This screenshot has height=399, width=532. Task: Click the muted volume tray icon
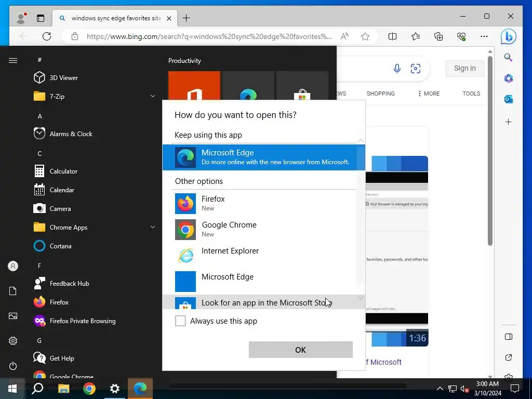click(x=464, y=389)
